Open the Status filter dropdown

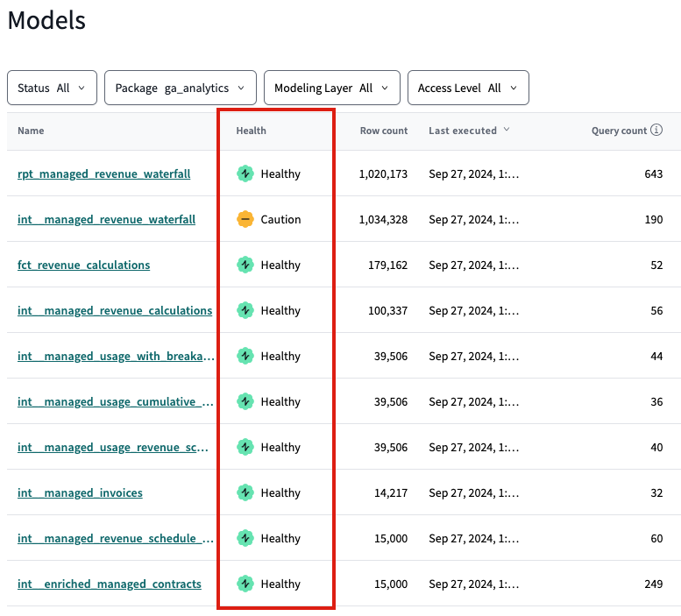52,88
